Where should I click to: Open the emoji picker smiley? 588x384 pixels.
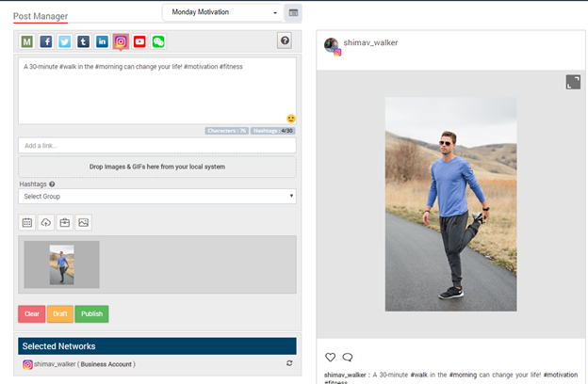click(x=291, y=119)
